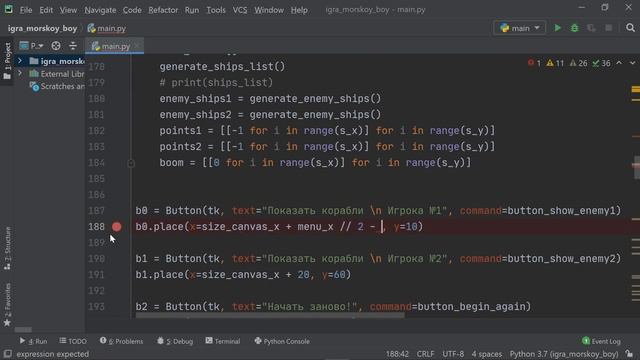Expand the External Libraries node

pyautogui.click(x=20, y=73)
